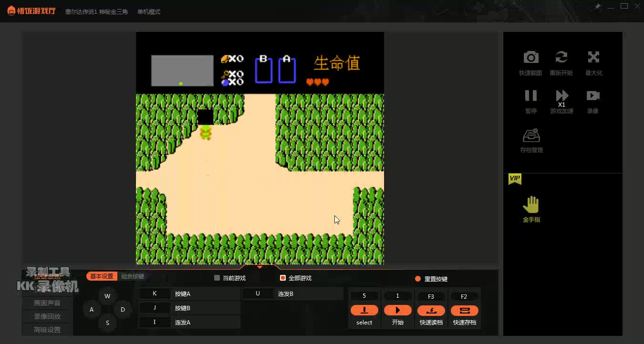Open the 高级设置 settings section
The width and height of the screenshot is (644, 344).
[x=47, y=330]
